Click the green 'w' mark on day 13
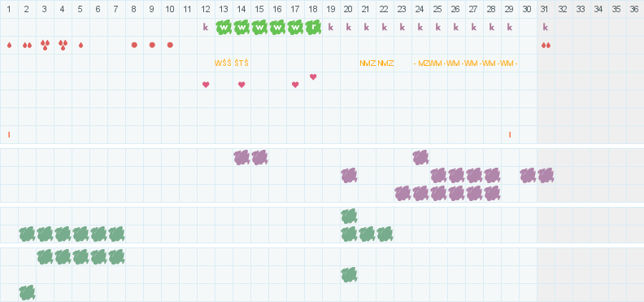 pos(224,28)
